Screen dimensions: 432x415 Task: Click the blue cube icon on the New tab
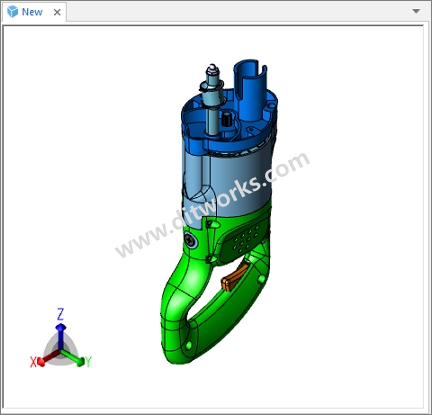[13, 12]
